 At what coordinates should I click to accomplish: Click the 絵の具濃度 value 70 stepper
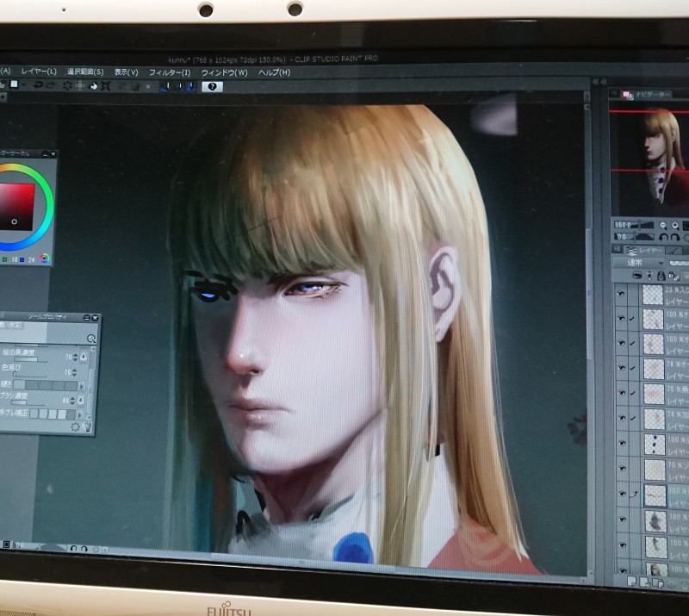coord(75,358)
